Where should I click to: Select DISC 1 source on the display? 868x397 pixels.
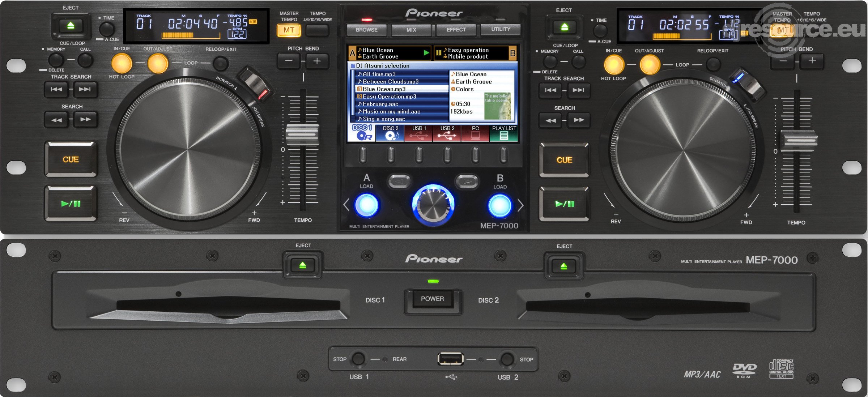[x=362, y=132]
